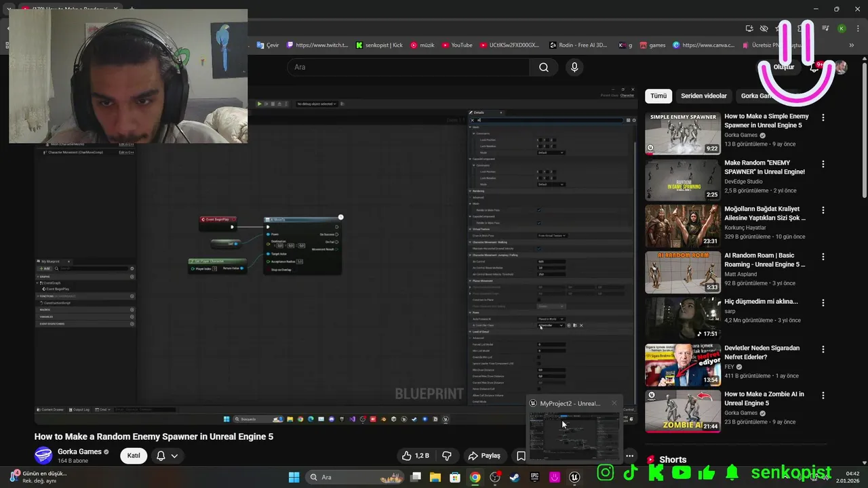
Task: Open the müzik bookmark
Action: [x=422, y=45]
